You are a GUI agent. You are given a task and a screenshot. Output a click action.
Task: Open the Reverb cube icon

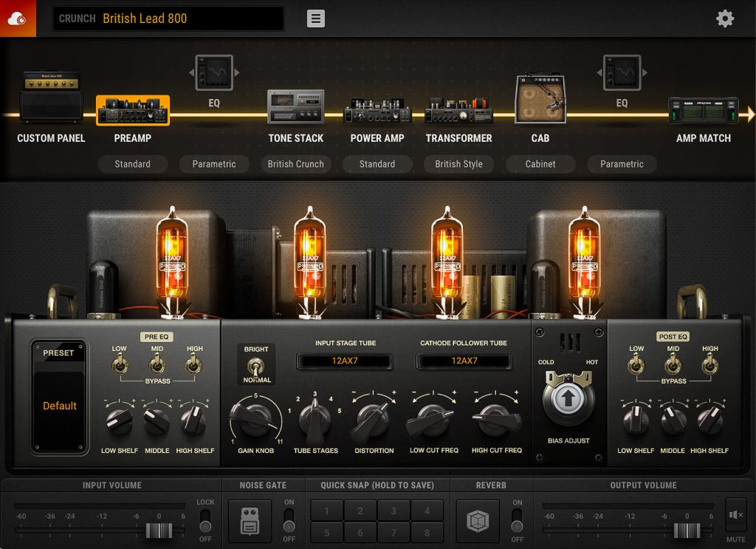click(x=478, y=522)
